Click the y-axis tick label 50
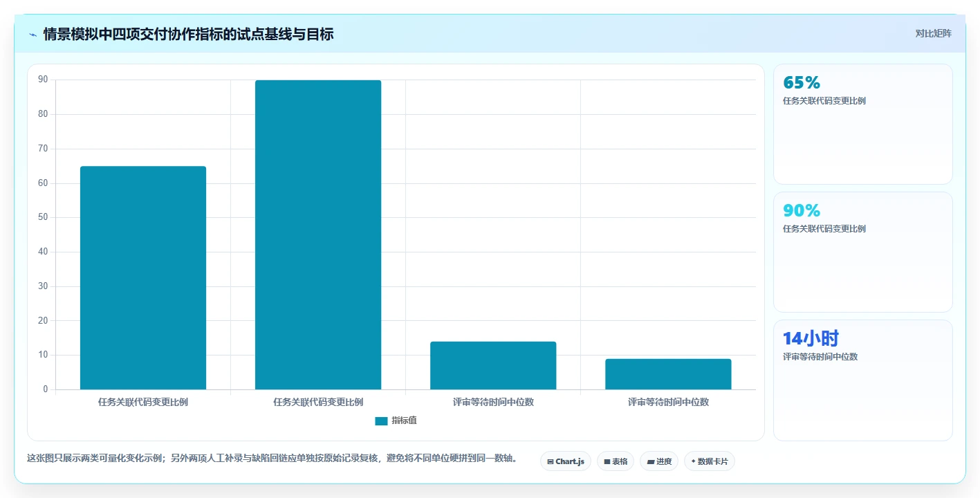Image resolution: width=980 pixels, height=498 pixels. [43, 217]
